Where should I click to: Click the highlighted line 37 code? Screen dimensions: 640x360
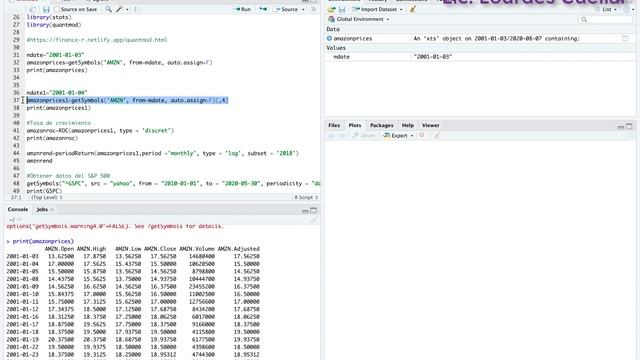pos(127,100)
